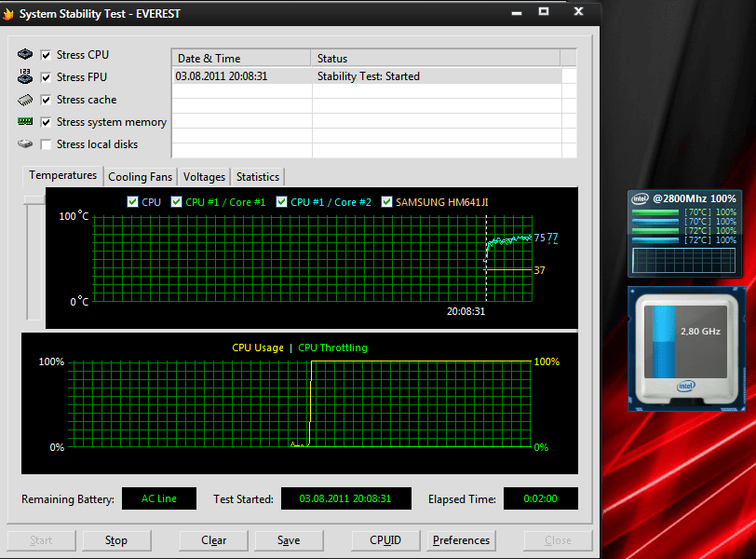Click the first core usage bar in gadget
The width and height of the screenshot is (756, 559).
655,212
